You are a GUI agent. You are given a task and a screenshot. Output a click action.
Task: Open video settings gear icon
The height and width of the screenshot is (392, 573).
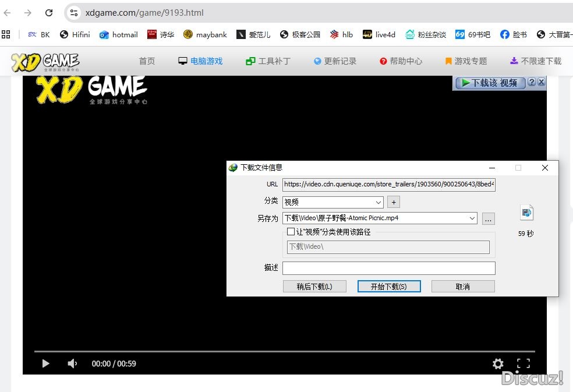click(498, 363)
